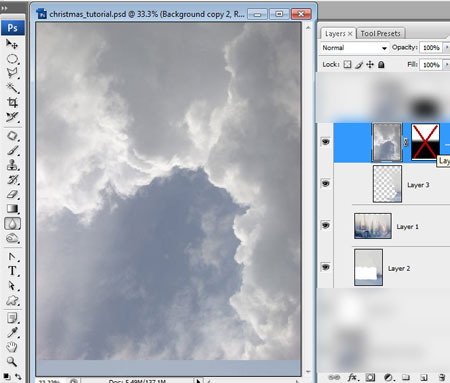This screenshot has height=383, width=450.
Task: Click the canvas scroll up arrow
Action: (x=308, y=27)
